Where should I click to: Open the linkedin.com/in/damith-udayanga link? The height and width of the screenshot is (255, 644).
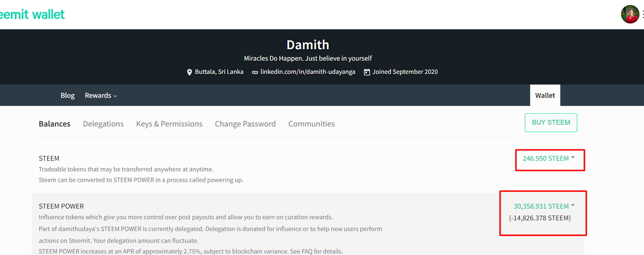308,72
